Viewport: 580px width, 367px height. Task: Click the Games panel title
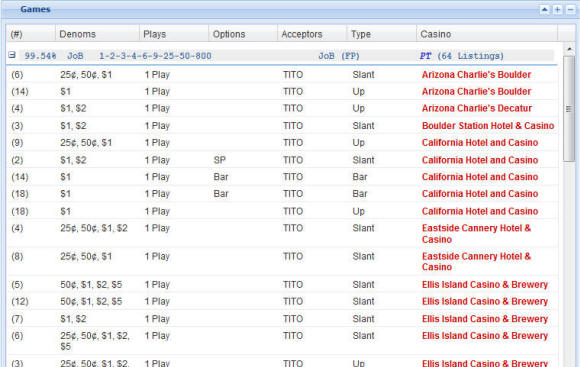35,9
